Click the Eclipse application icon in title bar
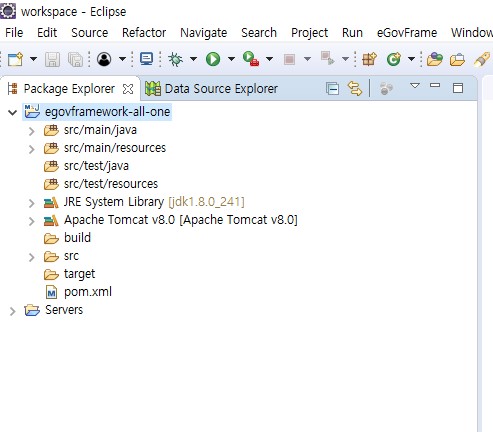This screenshot has width=493, height=432. coord(7,11)
